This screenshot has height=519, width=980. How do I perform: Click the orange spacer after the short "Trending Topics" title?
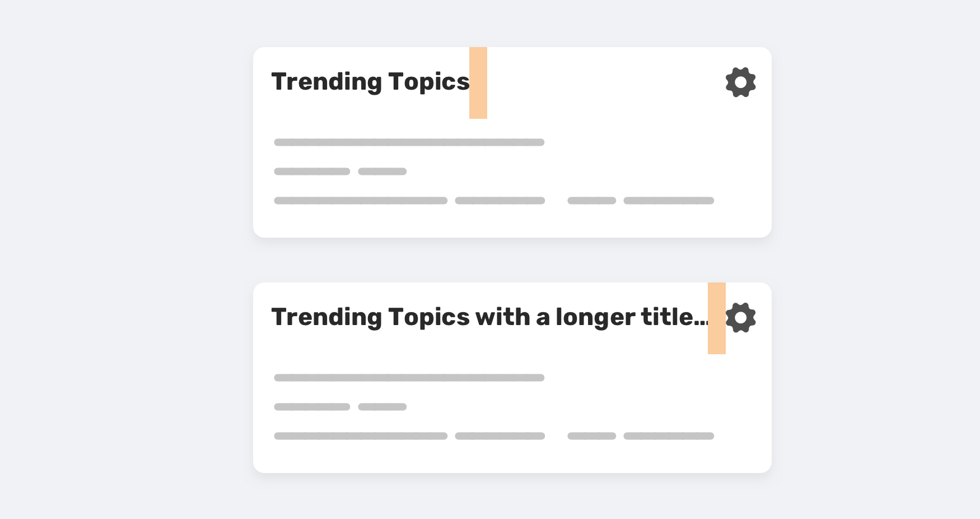[478, 83]
